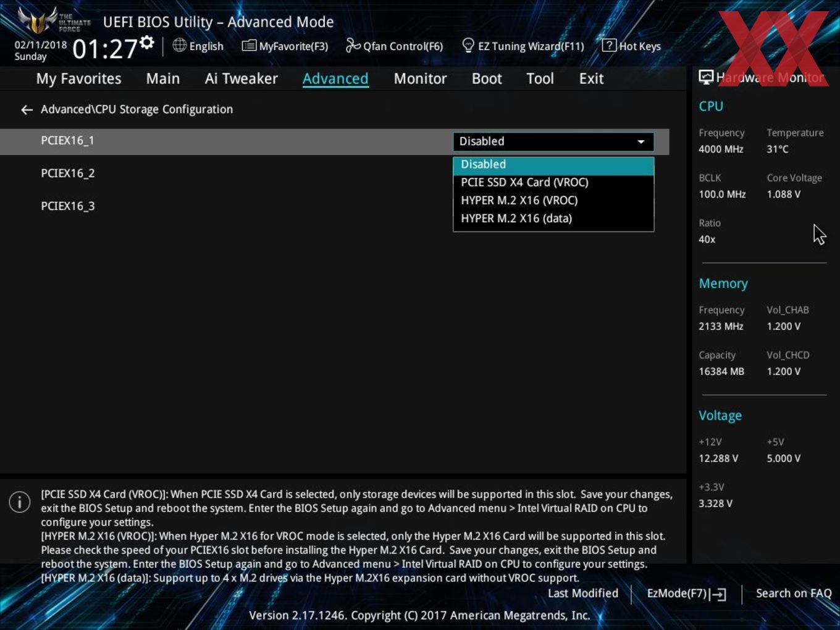Click the Capacity value 16384 MB
This screenshot has height=630, width=840.
721,372
